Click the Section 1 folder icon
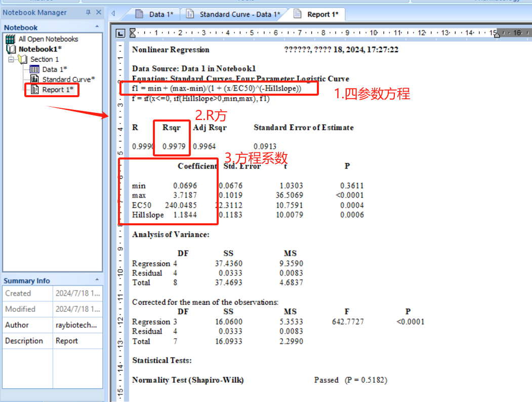This screenshot has width=532, height=402. point(23,59)
